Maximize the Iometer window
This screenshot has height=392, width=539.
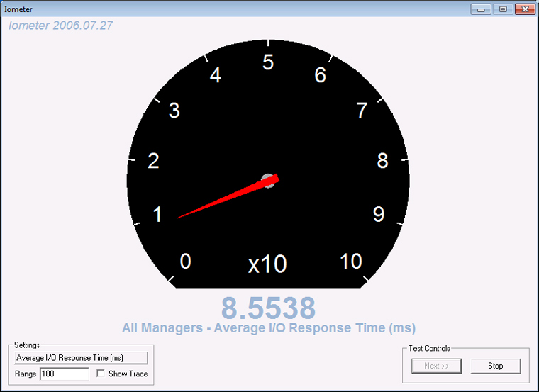coord(503,9)
